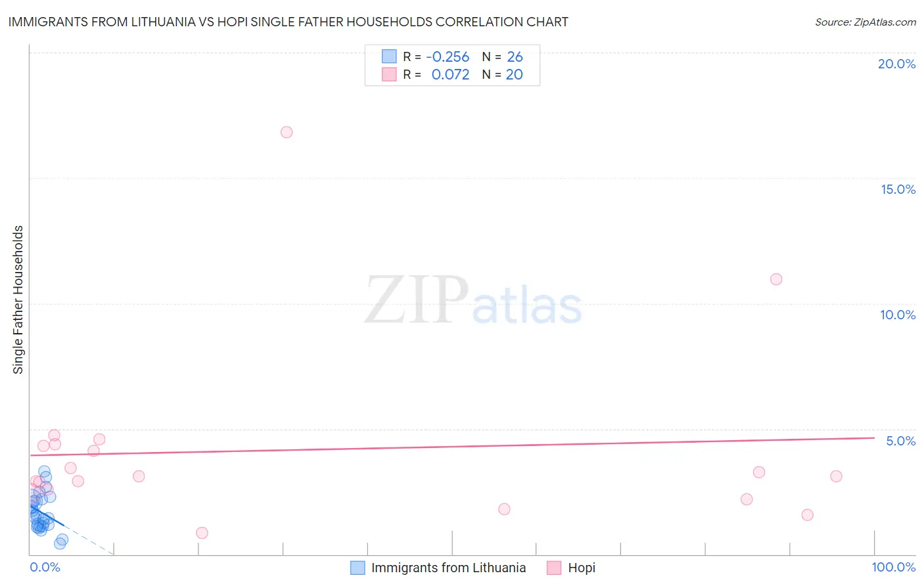
Task: Click the blue swatch beside R = -0.256
Action: point(389,56)
